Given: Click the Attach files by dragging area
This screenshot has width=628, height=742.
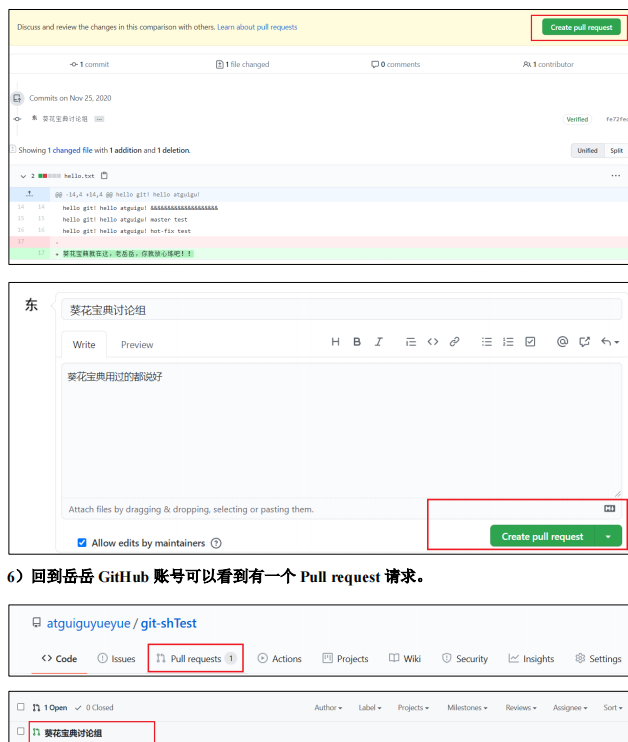Looking at the screenshot, I should point(191,509).
